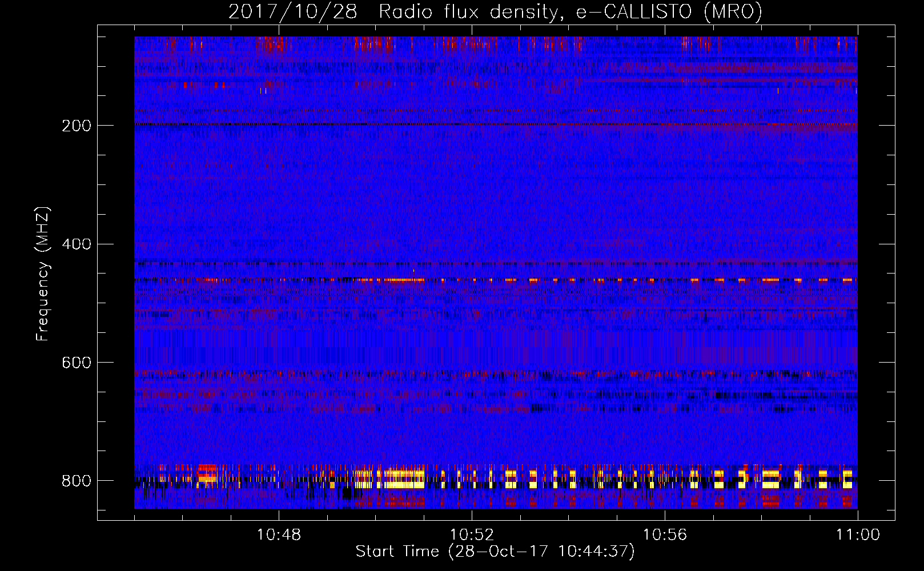Viewport: 924px width, 571px height.
Task: Click the 10:48 time tick label
Action: coord(279,535)
